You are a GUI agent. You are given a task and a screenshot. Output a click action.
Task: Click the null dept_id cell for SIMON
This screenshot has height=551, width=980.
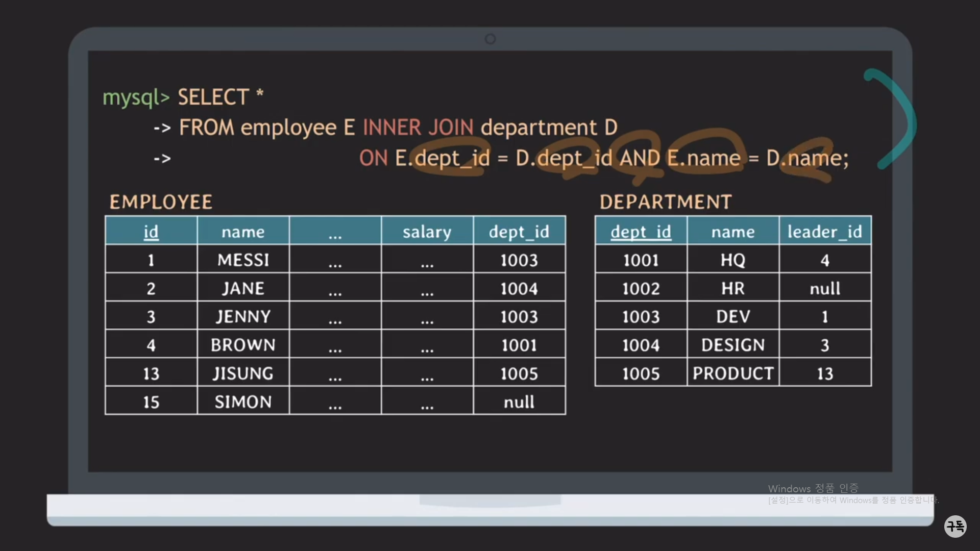(x=519, y=402)
